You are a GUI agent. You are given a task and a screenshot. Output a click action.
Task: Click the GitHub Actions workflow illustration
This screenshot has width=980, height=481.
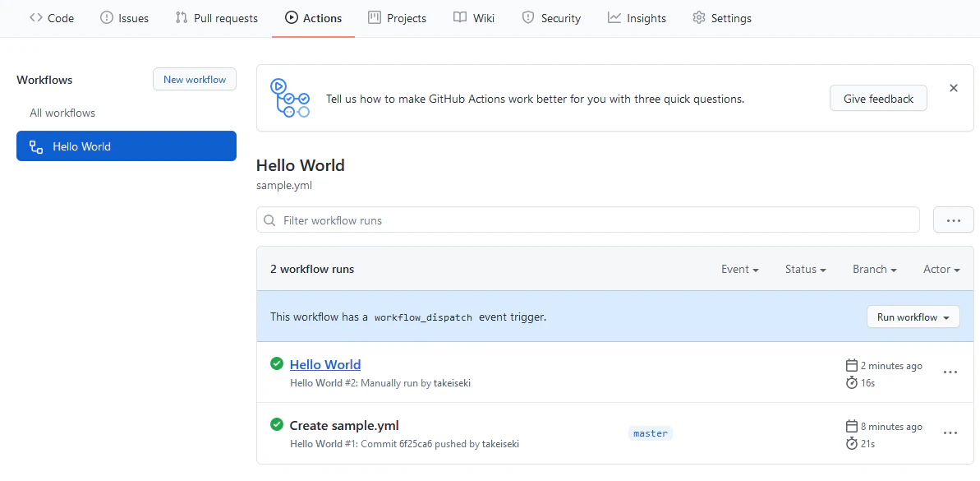point(289,98)
